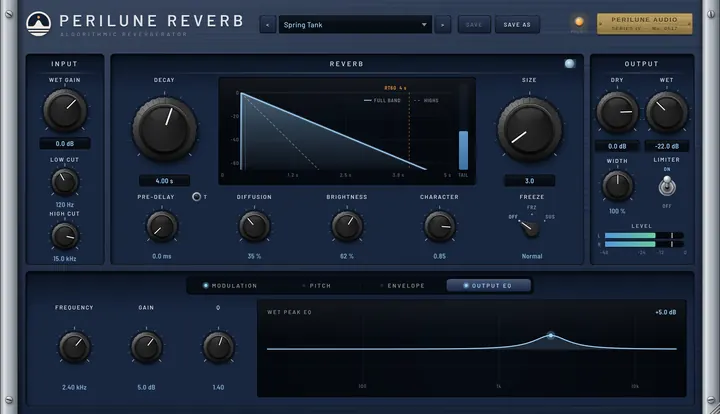Click the High Cut knob
Viewport: 720px width, 414px height.
coord(65,236)
